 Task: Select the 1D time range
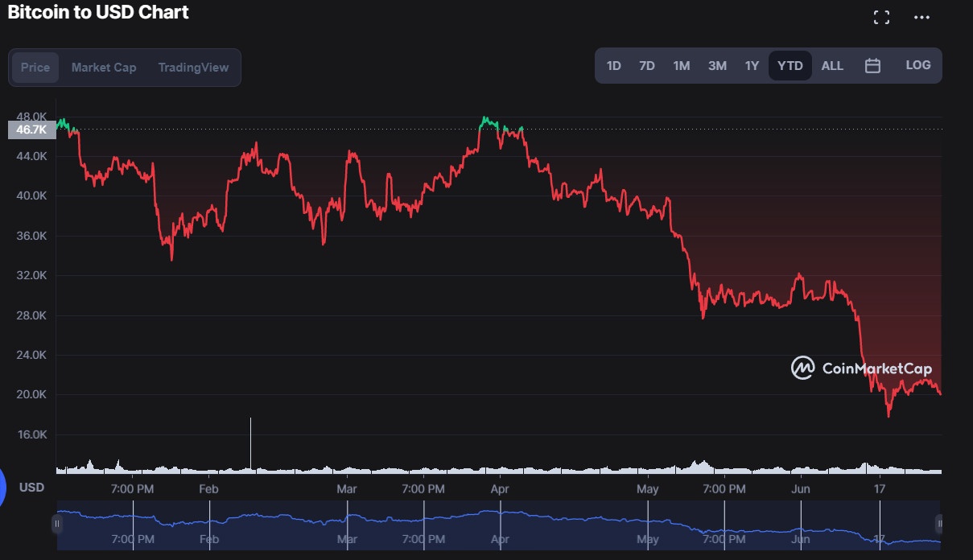[x=613, y=66]
